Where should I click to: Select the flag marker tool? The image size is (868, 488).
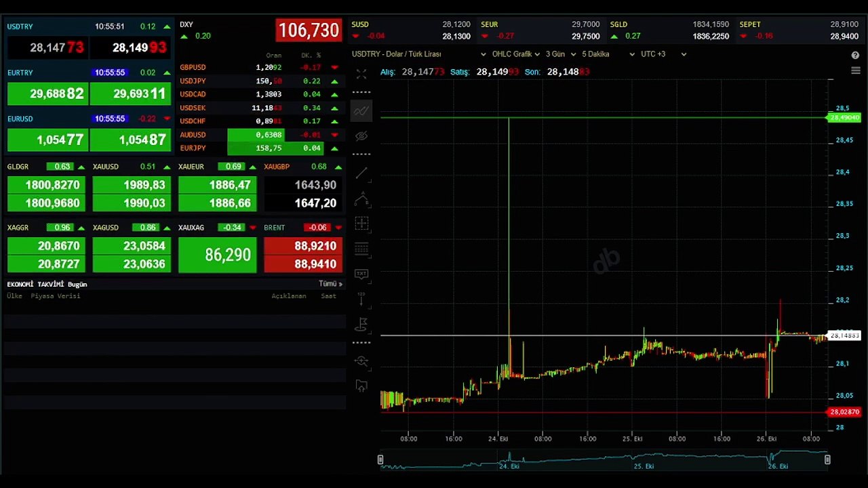[x=361, y=324]
